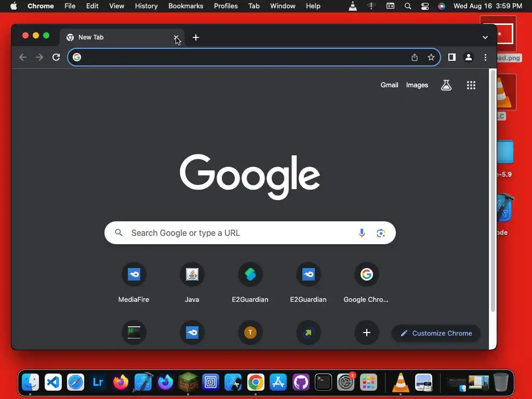532x399 pixels.
Task: Open Control Center in the menu bar
Action: (x=425, y=6)
